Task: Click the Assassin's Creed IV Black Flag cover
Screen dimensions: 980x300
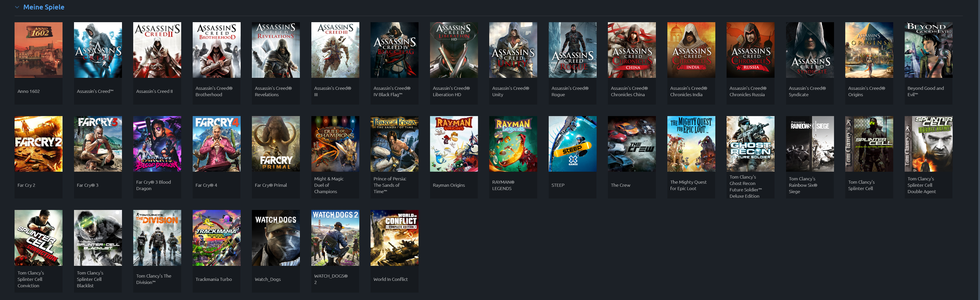Action: (x=394, y=50)
